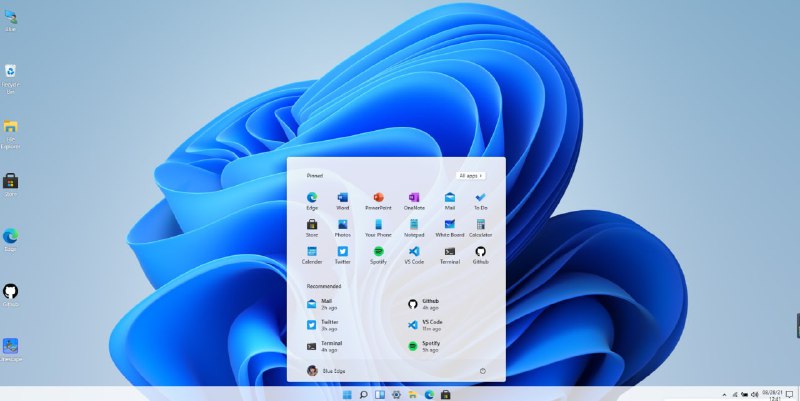Open the White Board pinned app

pos(449,228)
